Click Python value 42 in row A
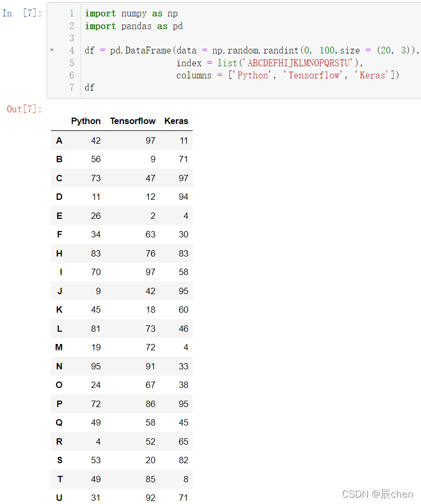421x504 pixels. [x=96, y=140]
